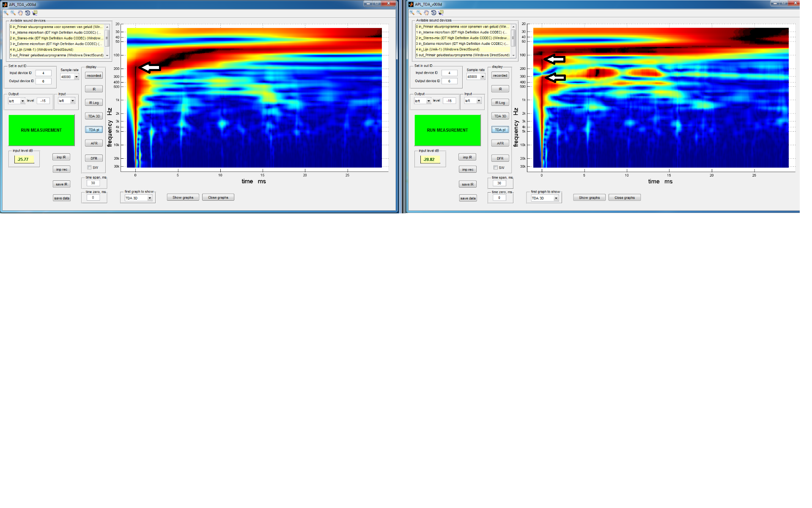Select '1 in_Interne microfoon' device in right list

(463, 32)
